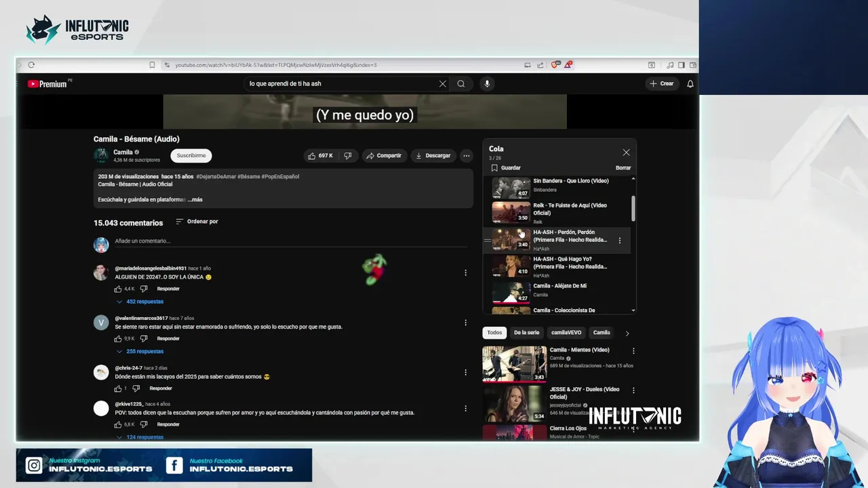Reply to @chris-24-7 comment
The height and width of the screenshot is (488, 868).
click(161, 388)
